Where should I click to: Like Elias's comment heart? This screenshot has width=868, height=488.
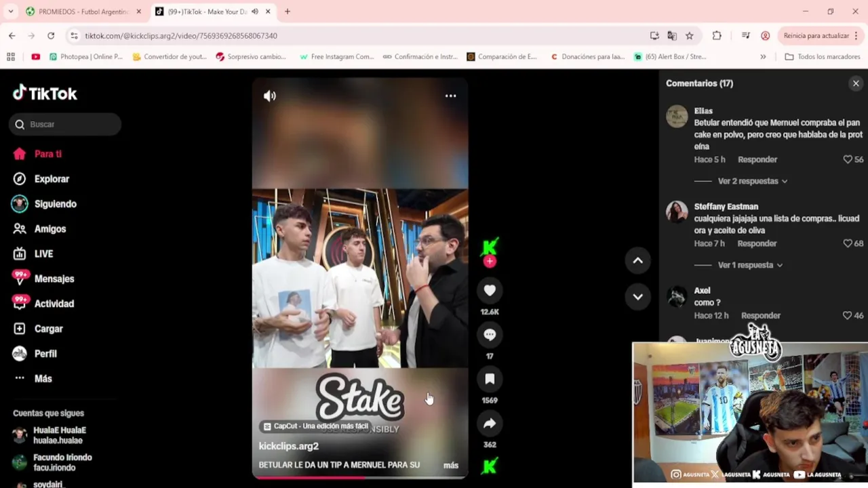pos(847,159)
